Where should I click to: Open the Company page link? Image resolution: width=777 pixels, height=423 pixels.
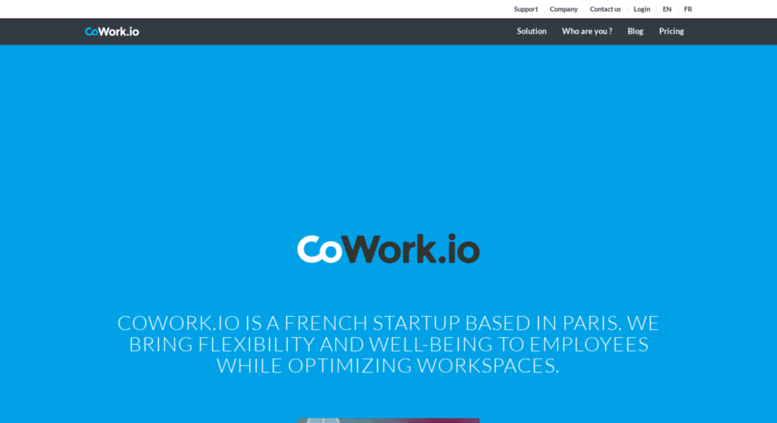[563, 9]
